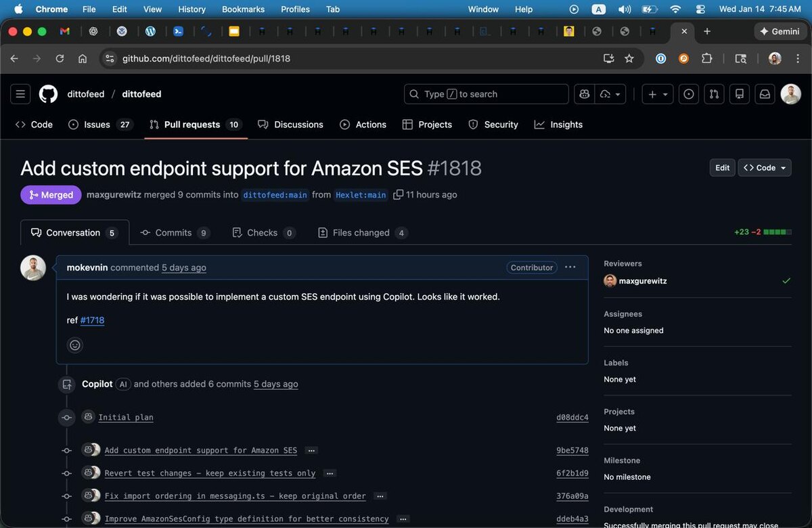Open the Projects tab
This screenshot has height=528, width=812.
(427, 125)
